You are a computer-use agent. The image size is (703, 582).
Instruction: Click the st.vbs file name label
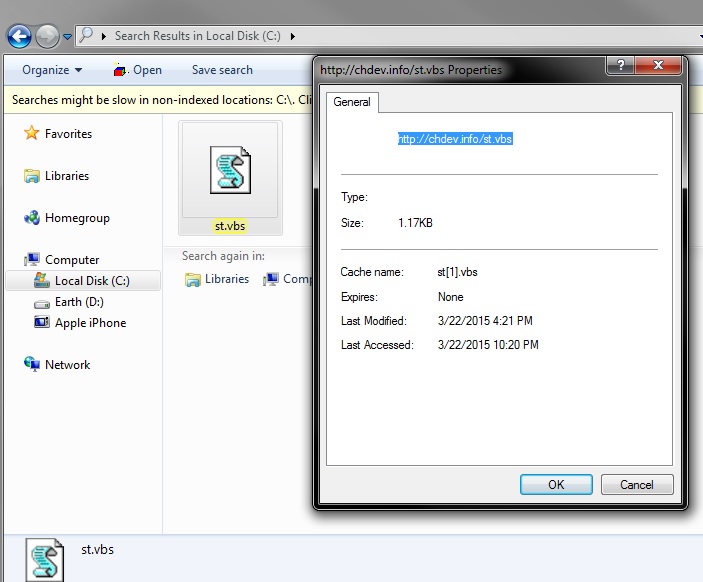coord(230,226)
